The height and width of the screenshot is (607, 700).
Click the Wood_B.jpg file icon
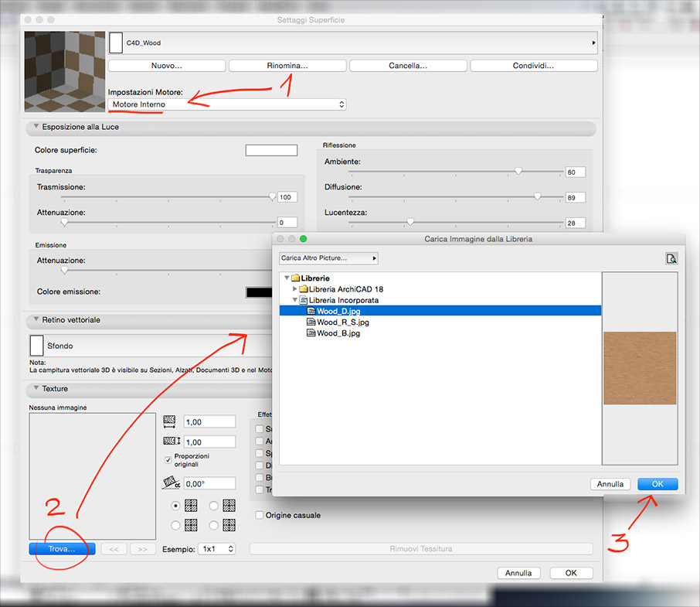pyautogui.click(x=311, y=333)
